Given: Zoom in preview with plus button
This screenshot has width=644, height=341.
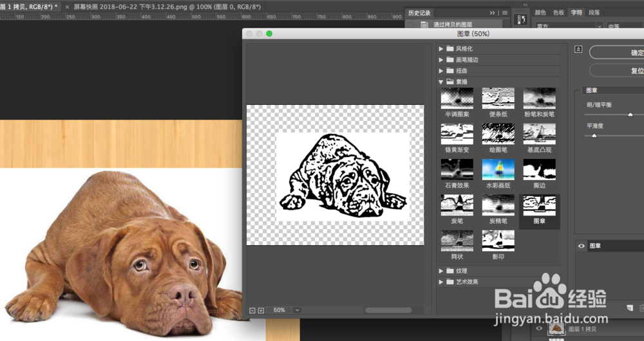Looking at the screenshot, I should [x=261, y=311].
